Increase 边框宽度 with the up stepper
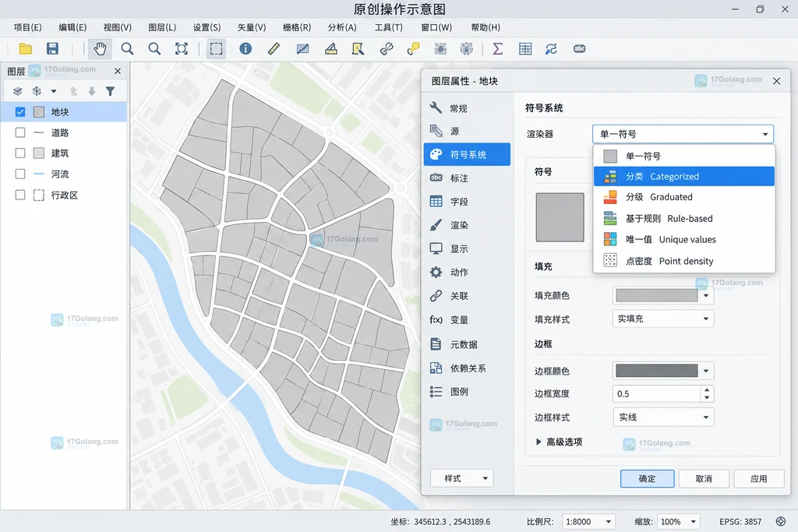The width and height of the screenshot is (798, 532). click(707, 389)
